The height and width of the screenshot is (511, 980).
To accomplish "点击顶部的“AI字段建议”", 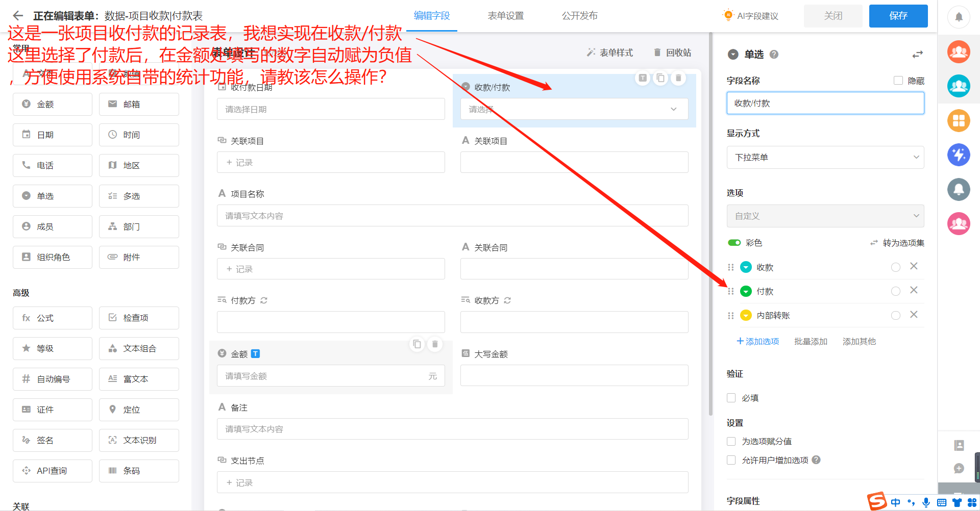I will point(750,15).
